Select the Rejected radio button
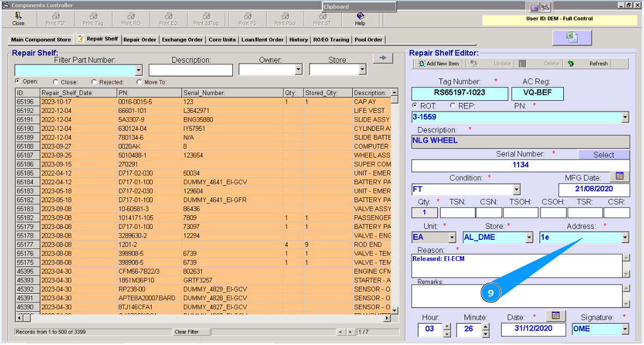The width and height of the screenshot is (644, 345). tap(94, 82)
